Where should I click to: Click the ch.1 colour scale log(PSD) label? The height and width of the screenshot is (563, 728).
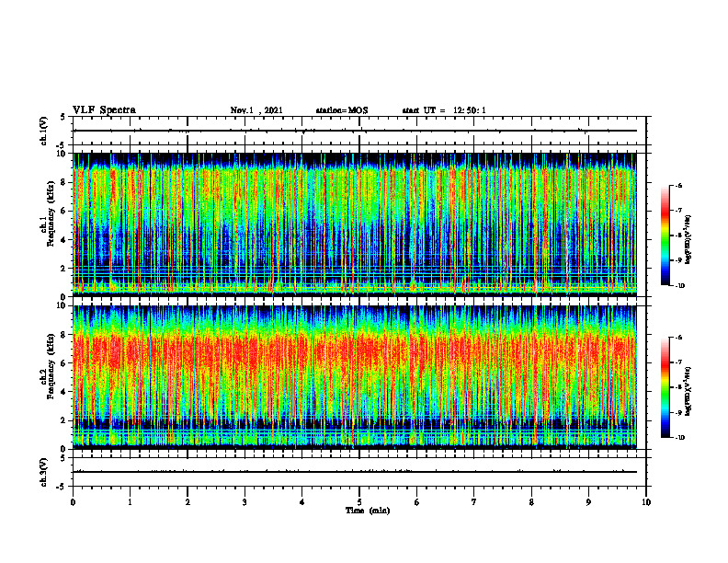coord(688,240)
